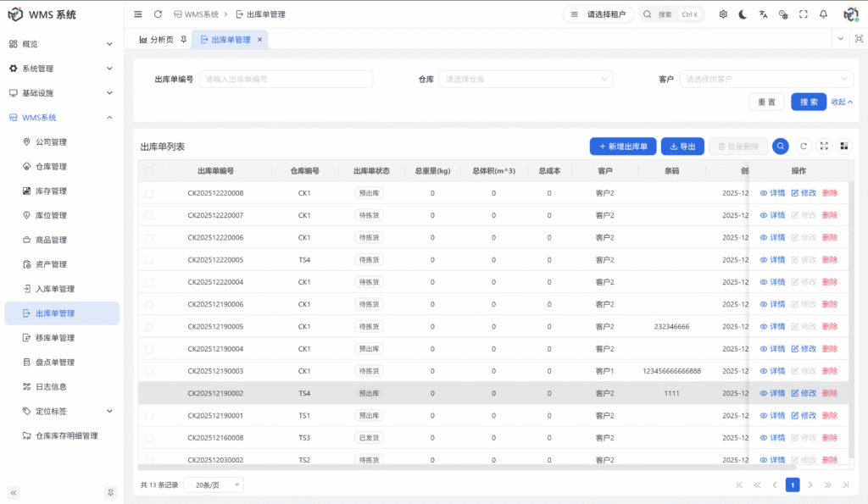Check the select-all checkbox in table header
Viewport: 868px width, 504px height.
point(149,170)
